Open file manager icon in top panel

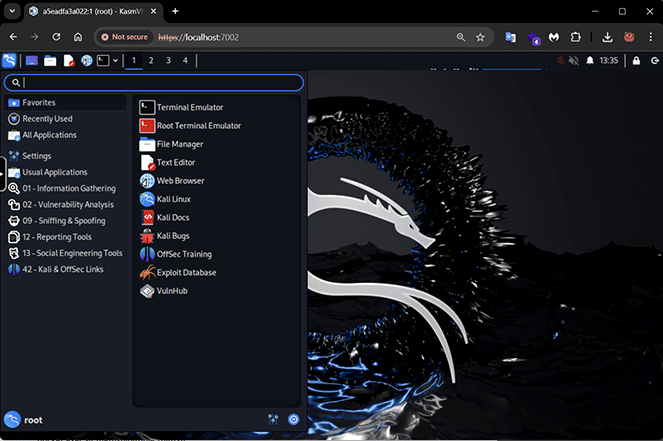pyautogui.click(x=50, y=61)
